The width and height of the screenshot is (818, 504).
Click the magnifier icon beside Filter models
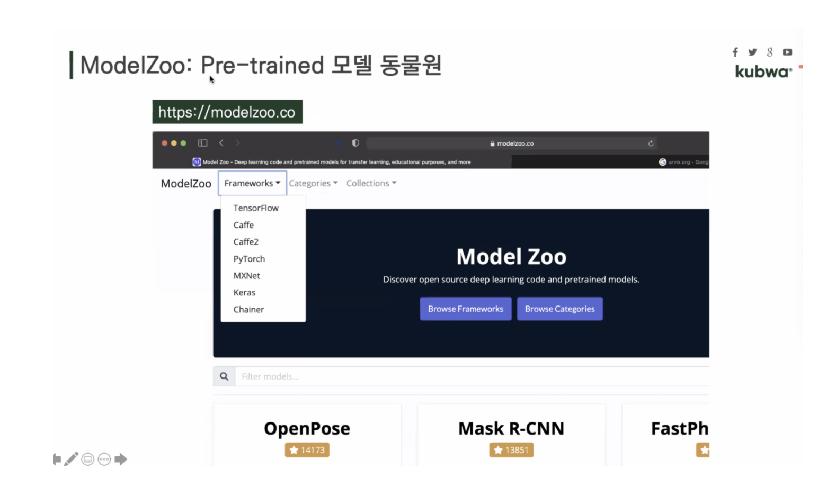[224, 376]
